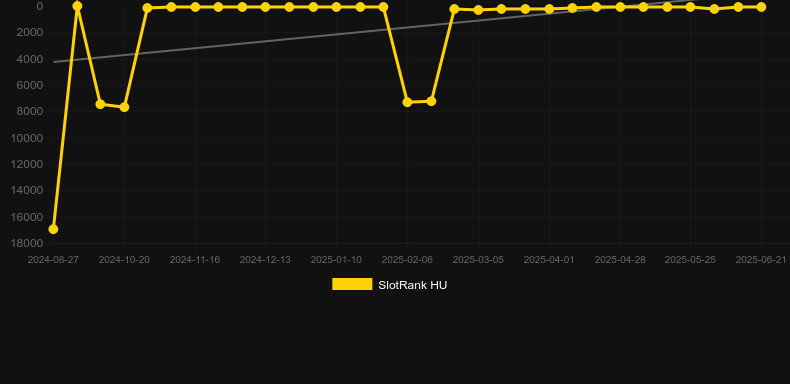Click the 4000 y-axis label
790x384 pixels.
[x=30, y=59]
